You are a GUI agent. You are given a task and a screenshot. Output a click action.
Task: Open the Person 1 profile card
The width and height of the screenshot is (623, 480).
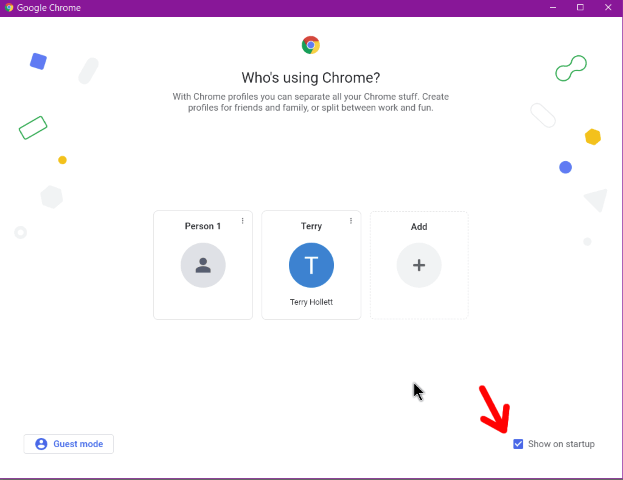pos(203,265)
